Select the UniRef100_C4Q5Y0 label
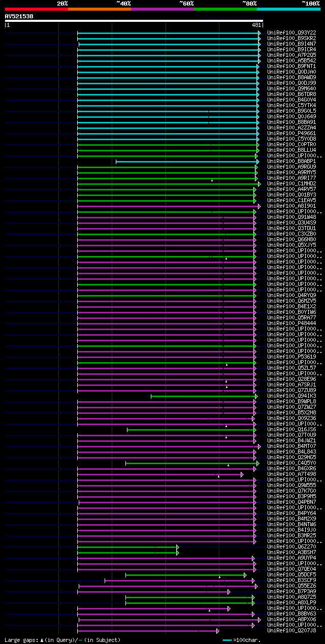 [x=291, y=463]
